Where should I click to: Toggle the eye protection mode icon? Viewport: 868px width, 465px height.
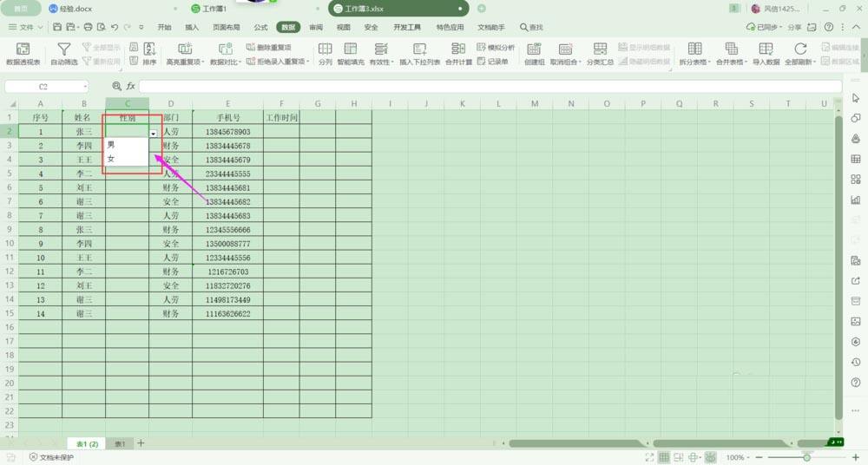tap(711, 457)
